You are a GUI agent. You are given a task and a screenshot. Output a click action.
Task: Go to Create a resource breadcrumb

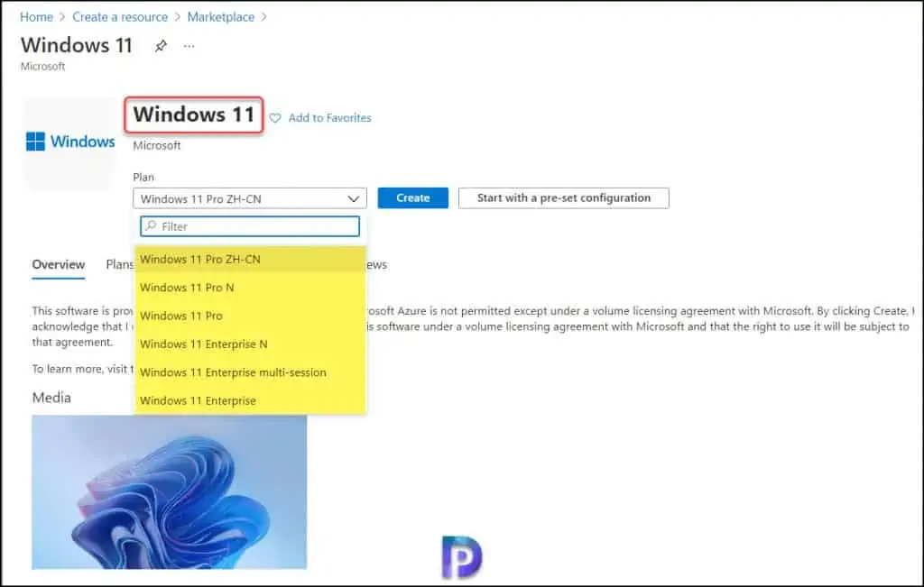[x=120, y=17]
